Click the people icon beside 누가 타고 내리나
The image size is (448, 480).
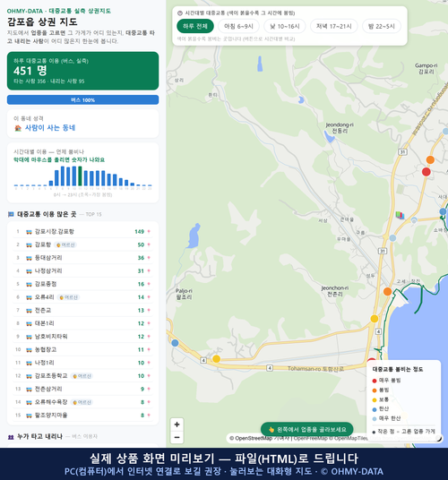pyautogui.click(x=11, y=437)
